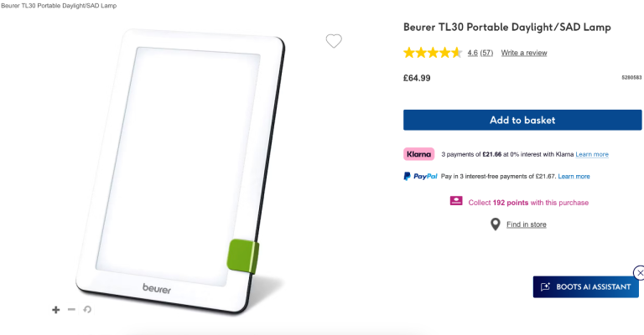
Task: Click the Find in store location pin icon
Action: [x=496, y=224]
